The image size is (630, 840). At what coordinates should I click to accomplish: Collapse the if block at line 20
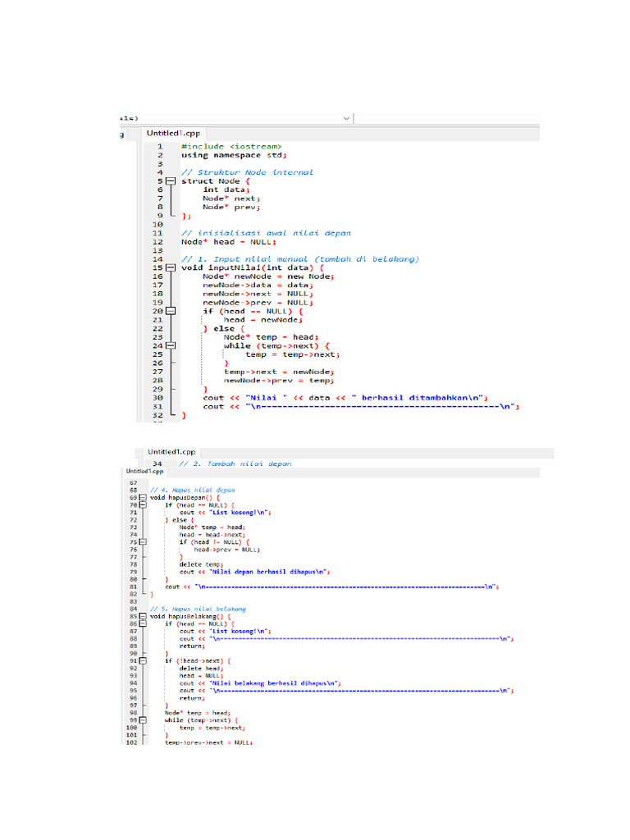pos(170,311)
